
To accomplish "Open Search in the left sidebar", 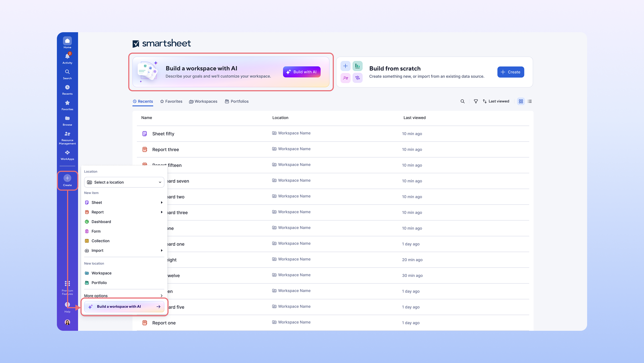I will (67, 74).
